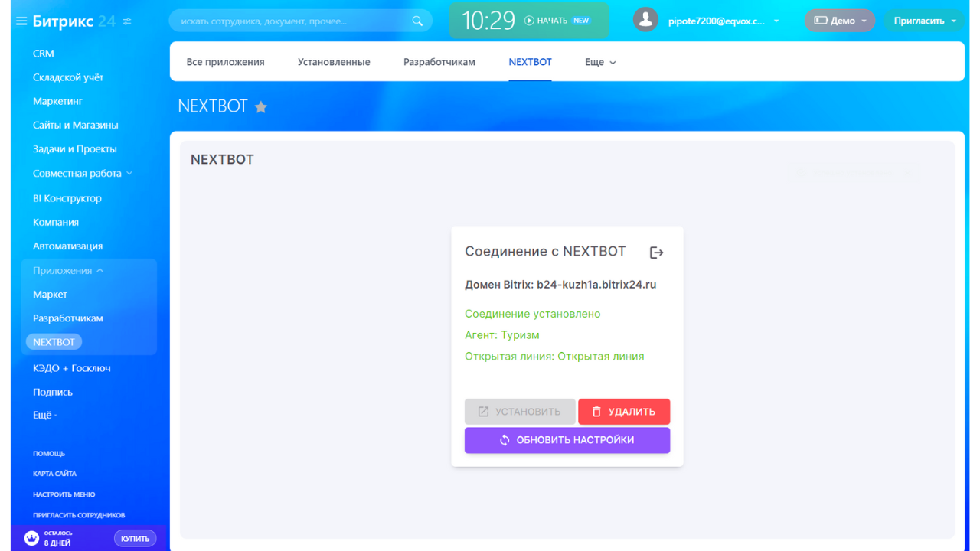Start the workday with Начать button
Screen dimensions: 980x551
[546, 21]
